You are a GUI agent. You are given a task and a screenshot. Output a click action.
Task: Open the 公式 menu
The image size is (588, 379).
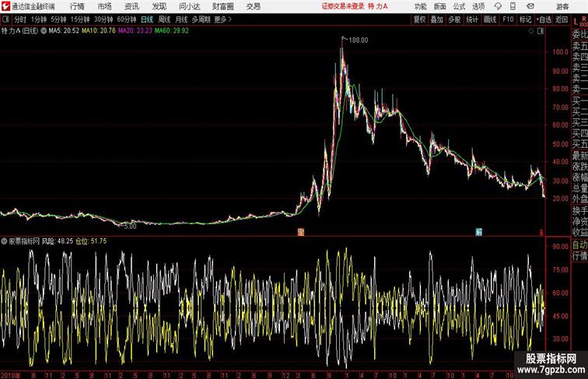[x=459, y=6]
